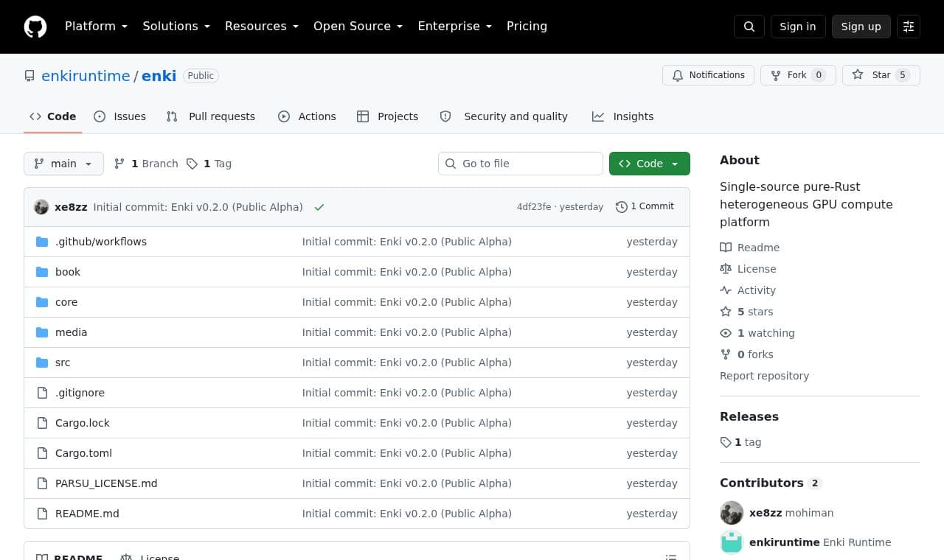Open the .github/workflows folder icon
944x560 pixels.
[x=42, y=242]
